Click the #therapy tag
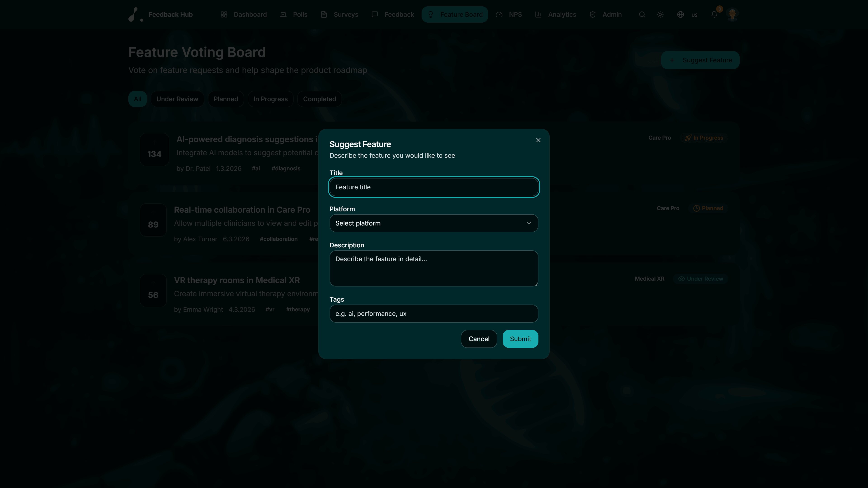Image resolution: width=868 pixels, height=488 pixels. point(298,310)
